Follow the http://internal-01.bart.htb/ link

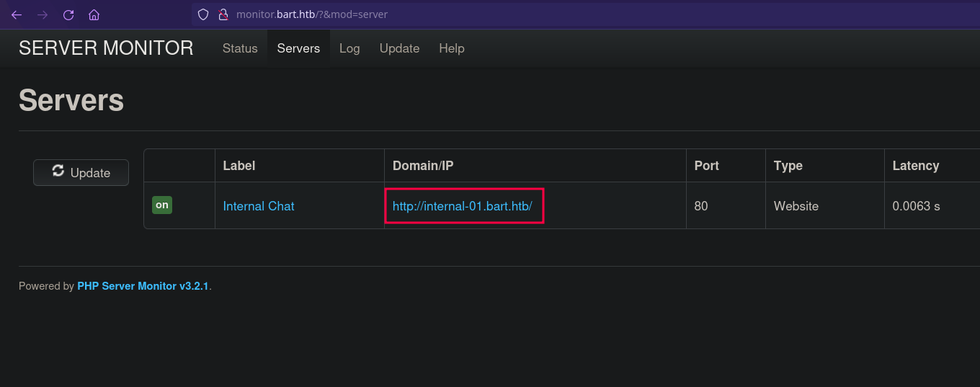tap(462, 206)
